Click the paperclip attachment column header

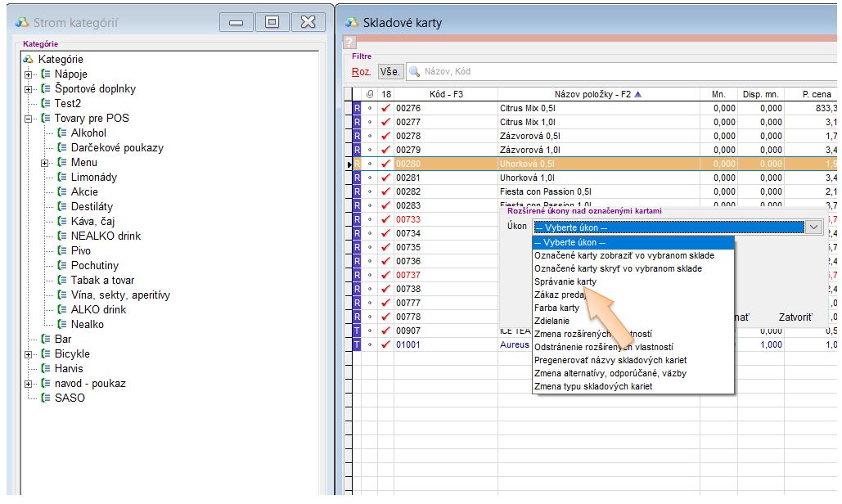click(370, 94)
